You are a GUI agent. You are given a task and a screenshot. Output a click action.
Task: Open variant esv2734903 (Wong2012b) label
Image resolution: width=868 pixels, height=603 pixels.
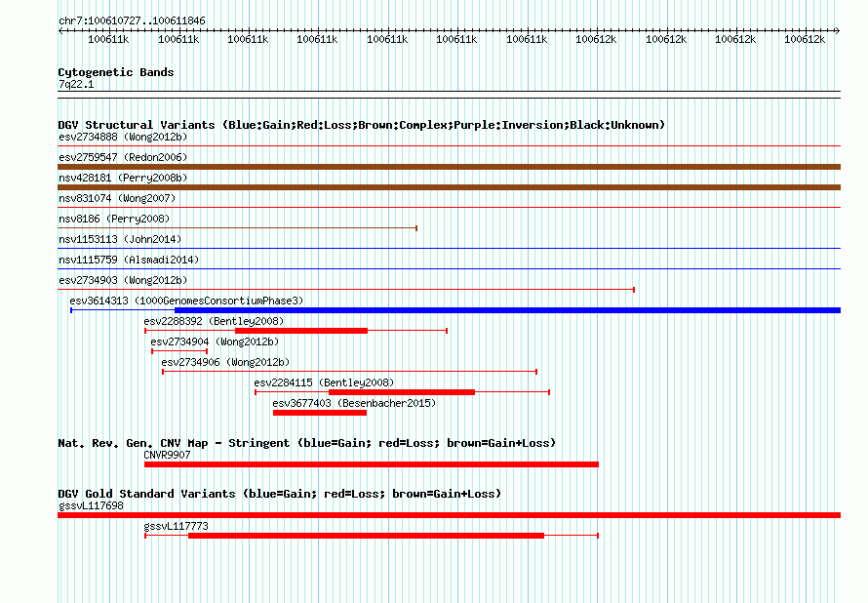click(x=123, y=280)
